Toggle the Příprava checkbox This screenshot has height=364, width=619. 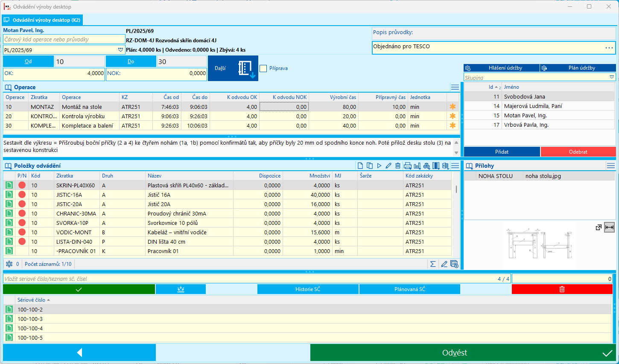[263, 68]
